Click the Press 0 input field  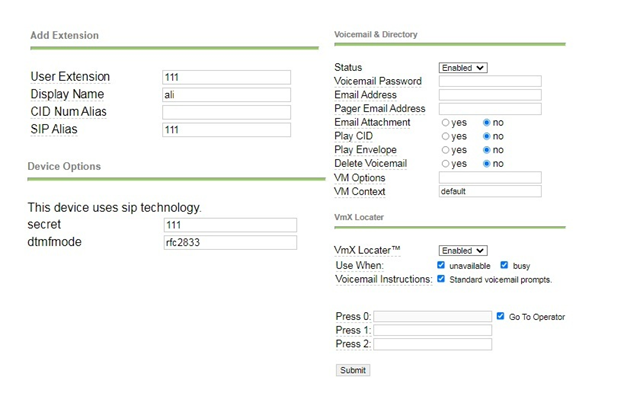[x=433, y=317]
